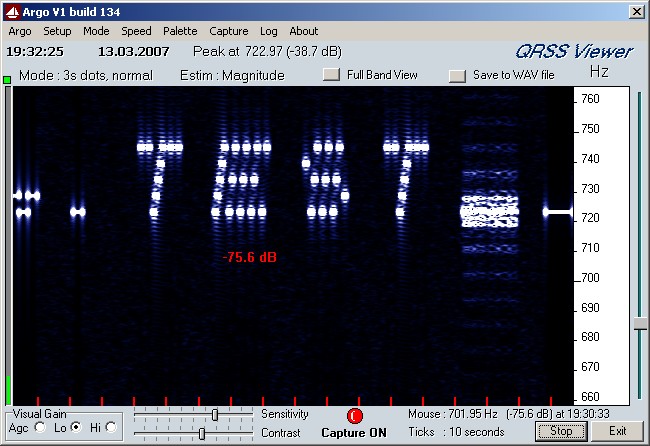Open the Log menu

269,31
